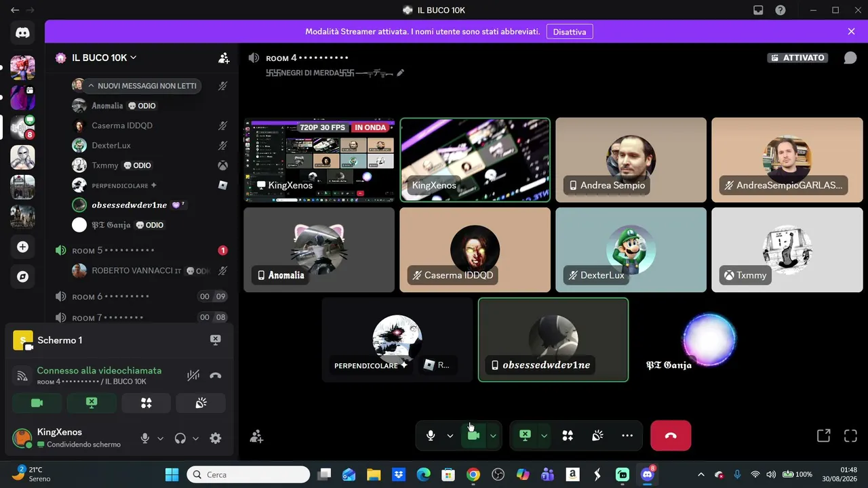This screenshot has height=488, width=868.
Task: Go back with the title bar arrow
Action: 15,10
